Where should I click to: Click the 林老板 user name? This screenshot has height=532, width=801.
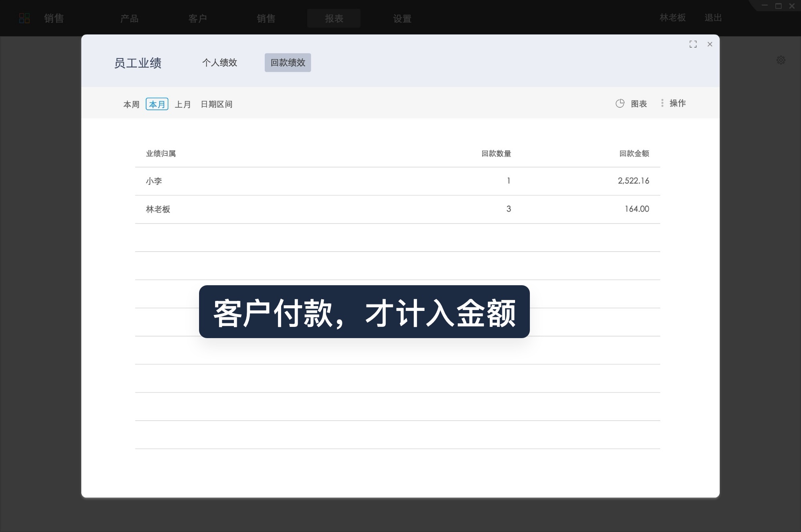(x=672, y=18)
